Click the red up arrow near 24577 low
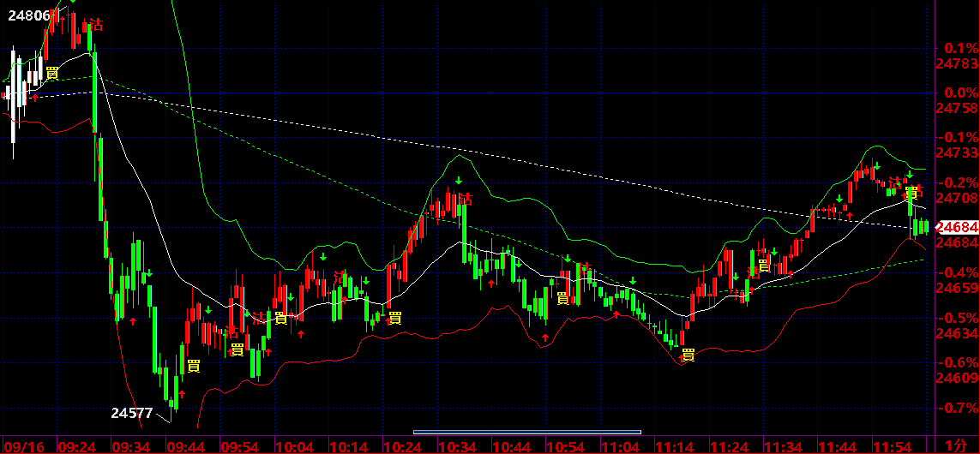Screen dimensions: 980x454 (x=182, y=393)
